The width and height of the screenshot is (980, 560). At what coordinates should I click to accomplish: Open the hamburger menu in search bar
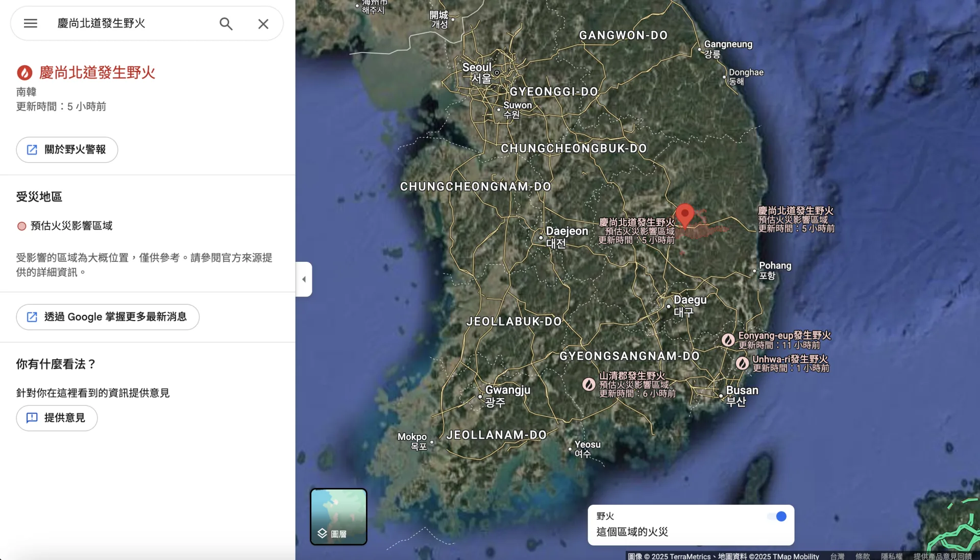tap(31, 23)
